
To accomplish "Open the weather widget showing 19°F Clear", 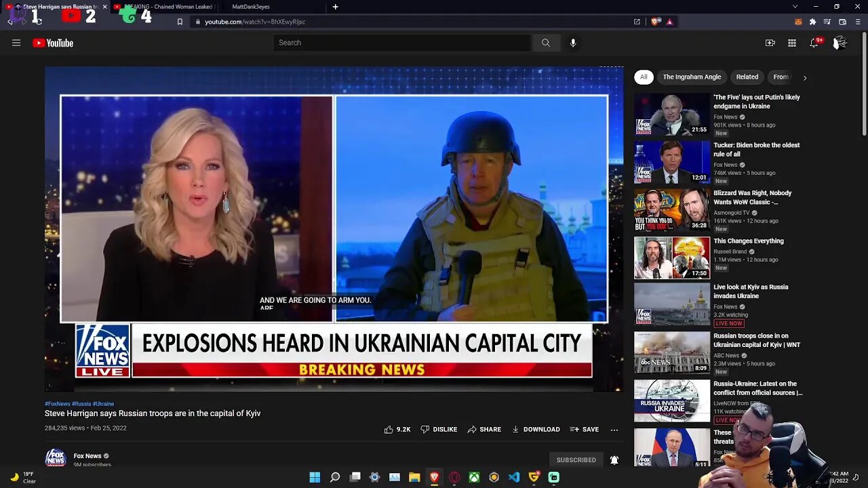I will [x=22, y=477].
